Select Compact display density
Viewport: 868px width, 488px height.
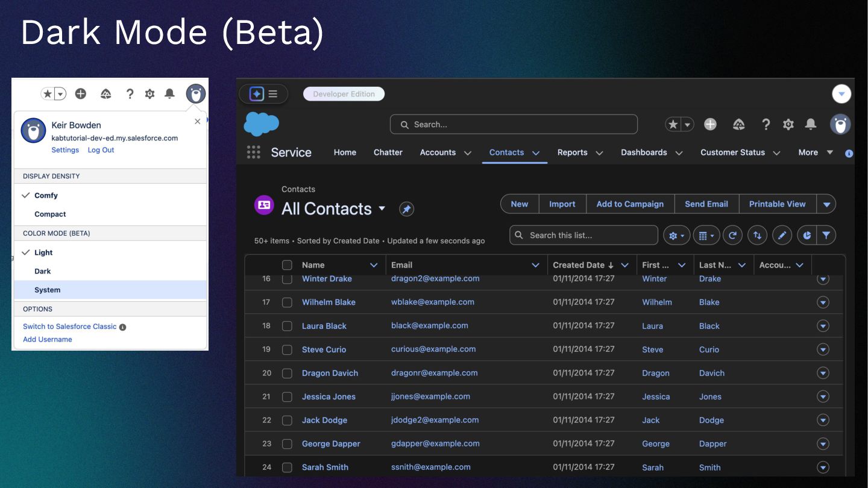tap(110, 214)
